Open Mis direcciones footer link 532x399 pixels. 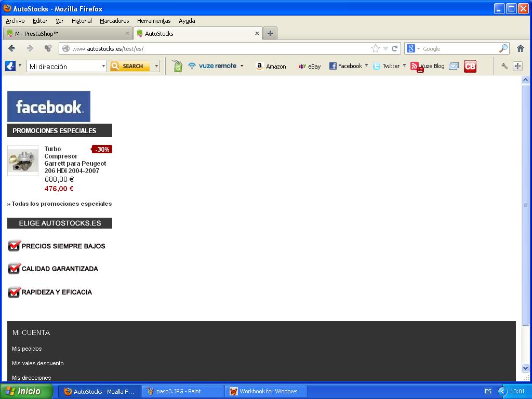pos(32,378)
